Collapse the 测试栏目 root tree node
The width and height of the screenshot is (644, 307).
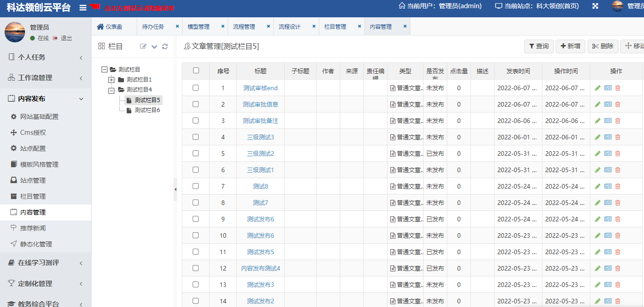pos(104,70)
